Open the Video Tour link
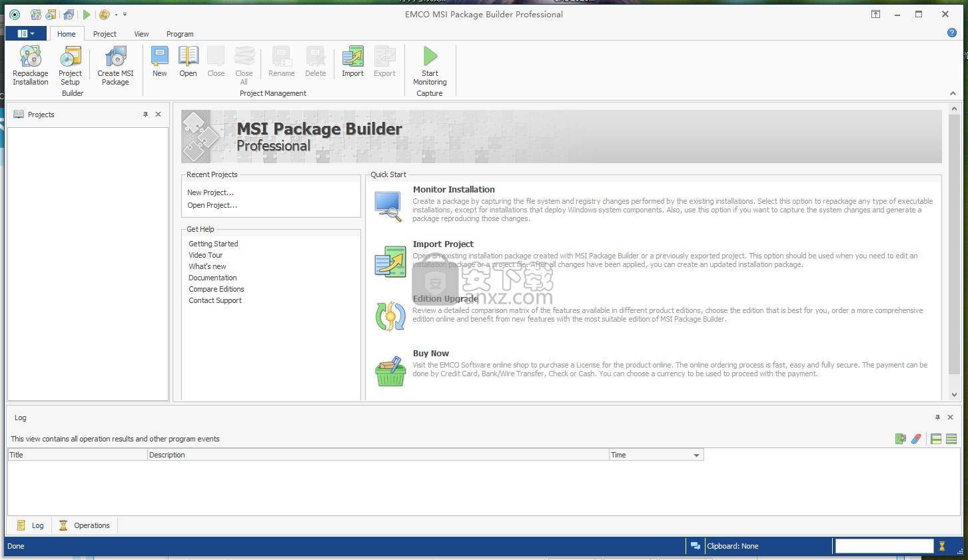The width and height of the screenshot is (968, 560). 205,255
